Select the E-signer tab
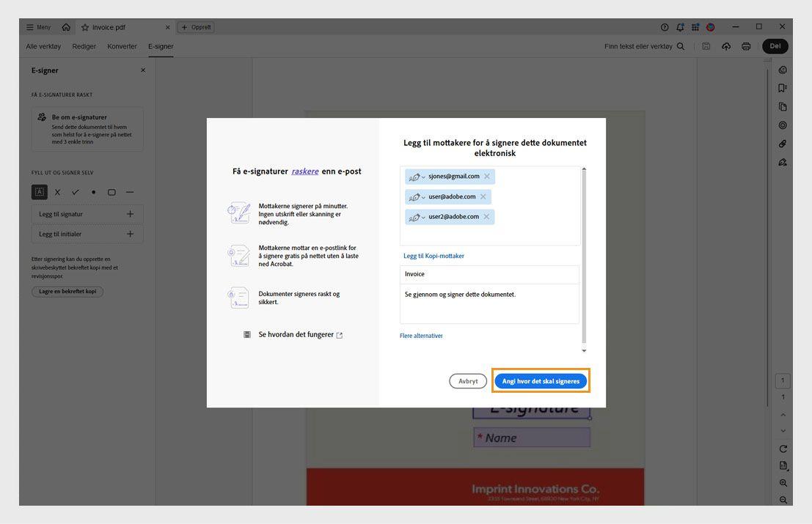This screenshot has width=812, height=524. point(161,47)
